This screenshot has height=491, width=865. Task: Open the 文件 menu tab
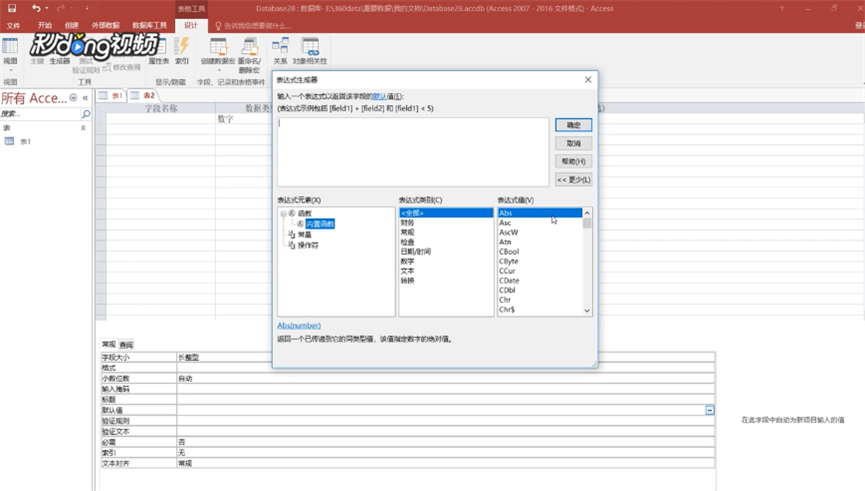[13, 25]
